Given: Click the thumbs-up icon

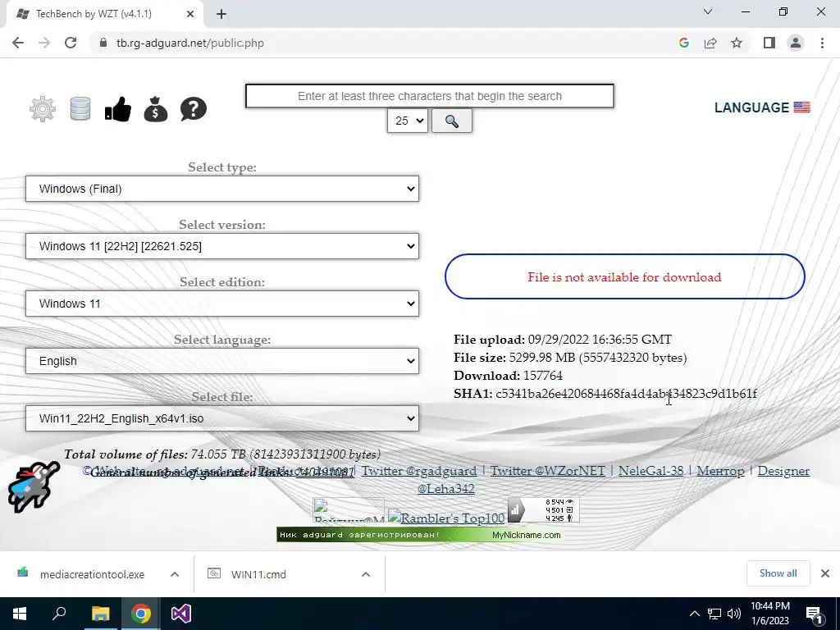Looking at the screenshot, I should point(118,109).
